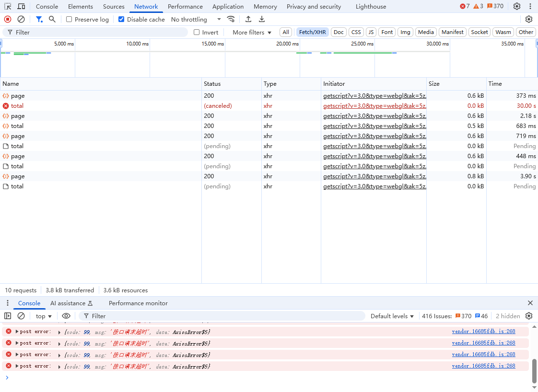Expand the More filters dropdown

click(252, 32)
